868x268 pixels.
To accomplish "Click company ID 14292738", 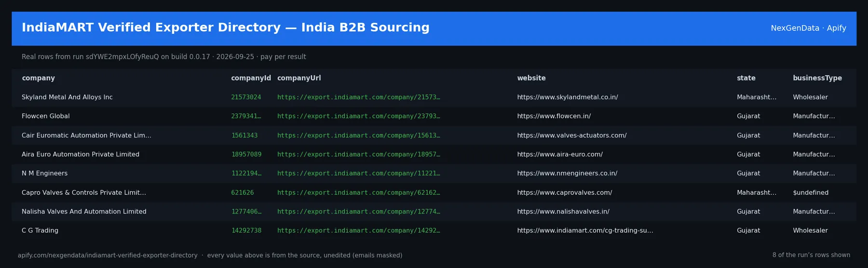I will pos(246,231).
